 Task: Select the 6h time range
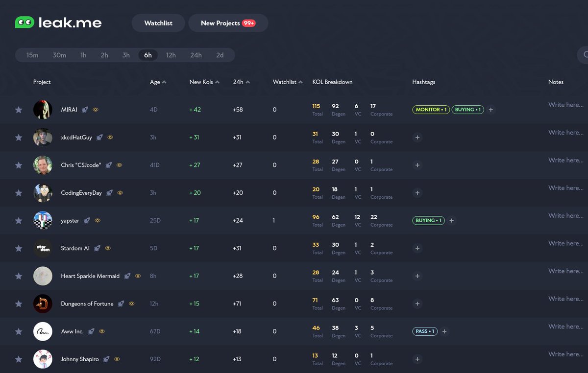pyautogui.click(x=148, y=55)
